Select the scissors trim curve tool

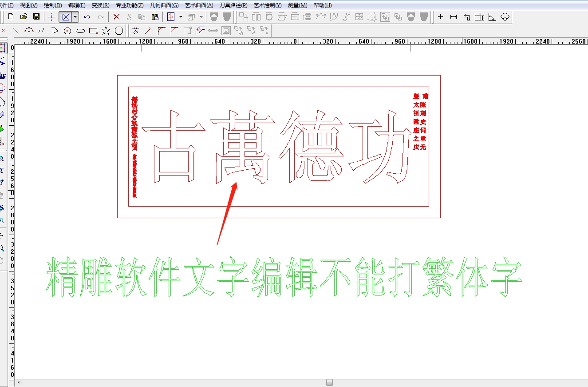(x=135, y=31)
